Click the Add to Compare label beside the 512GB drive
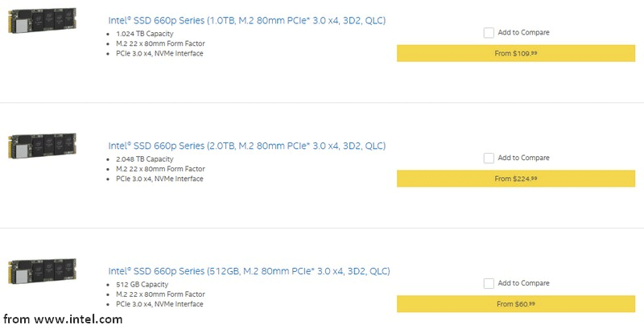The width and height of the screenshot is (644, 325). 524,282
